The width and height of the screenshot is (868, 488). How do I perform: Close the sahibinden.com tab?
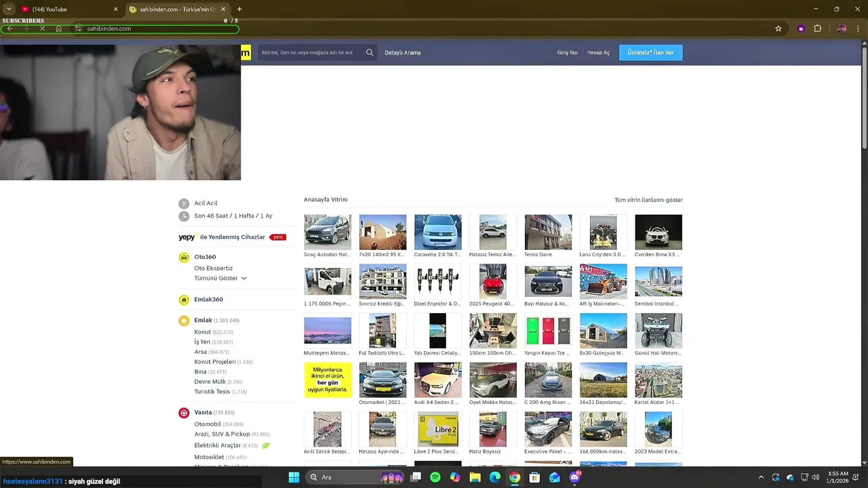223,9
